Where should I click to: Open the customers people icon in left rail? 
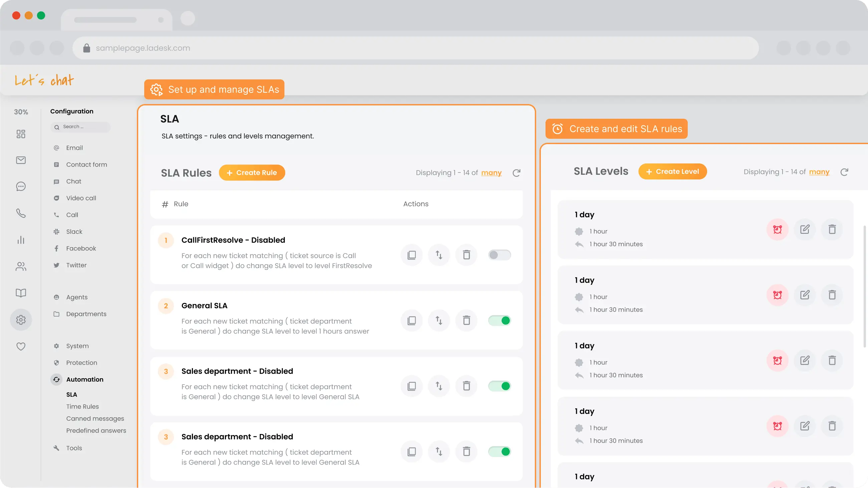(21, 267)
